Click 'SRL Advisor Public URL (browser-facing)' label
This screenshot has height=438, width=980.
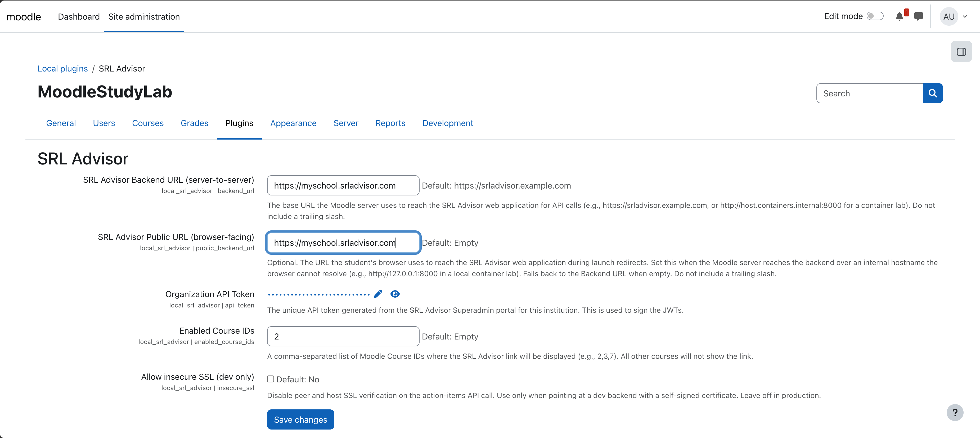click(x=176, y=237)
